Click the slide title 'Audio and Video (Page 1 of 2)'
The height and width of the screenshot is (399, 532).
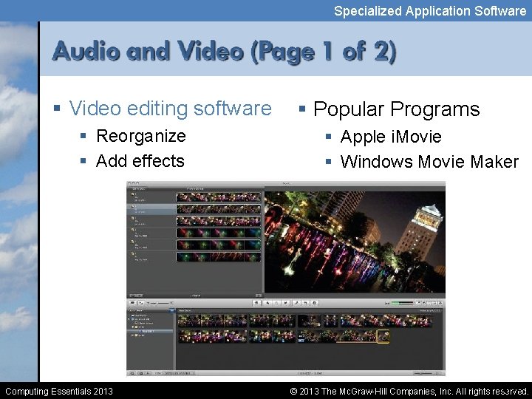coord(225,52)
